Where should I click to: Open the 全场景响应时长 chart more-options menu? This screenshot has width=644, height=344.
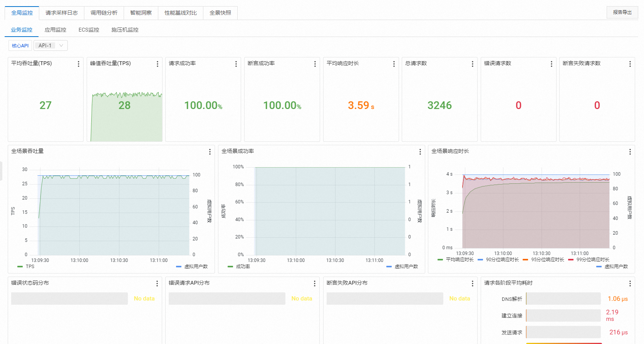[630, 152]
